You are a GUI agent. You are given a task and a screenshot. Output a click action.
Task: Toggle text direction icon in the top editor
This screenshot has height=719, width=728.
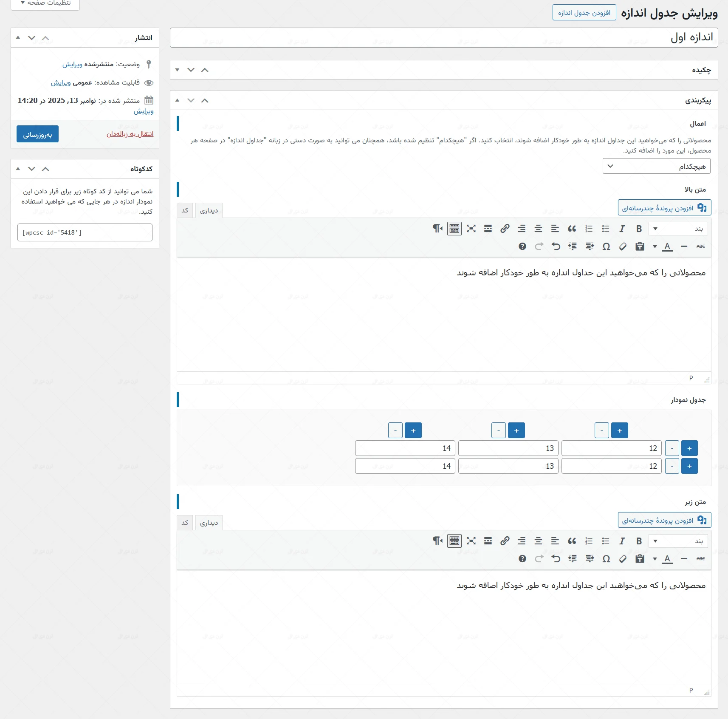pyautogui.click(x=437, y=229)
